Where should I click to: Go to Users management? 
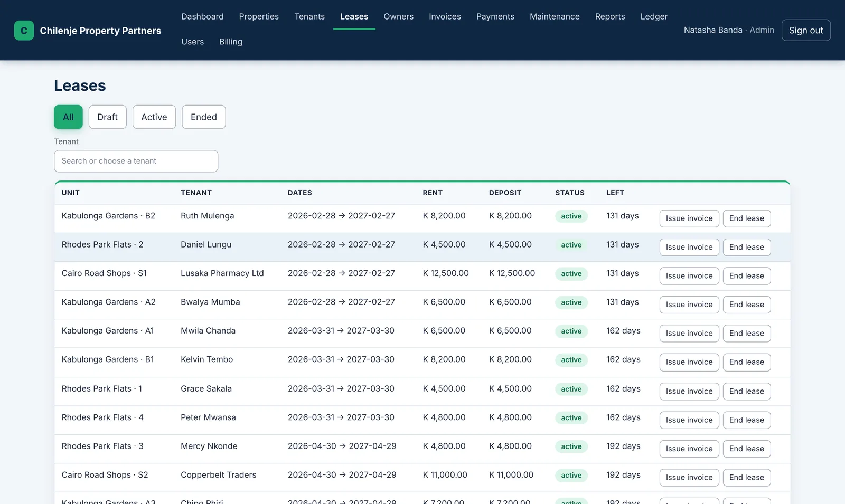point(192,42)
